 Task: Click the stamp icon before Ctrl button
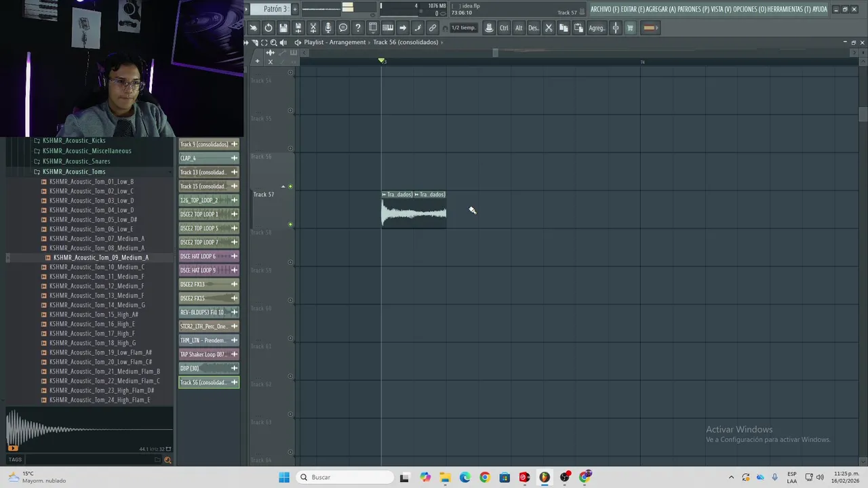click(x=489, y=28)
